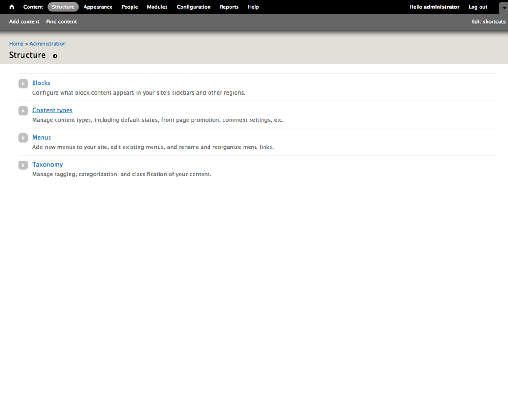This screenshot has width=508, height=420.
Task: Open Edit shortcuts
Action: 488,21
